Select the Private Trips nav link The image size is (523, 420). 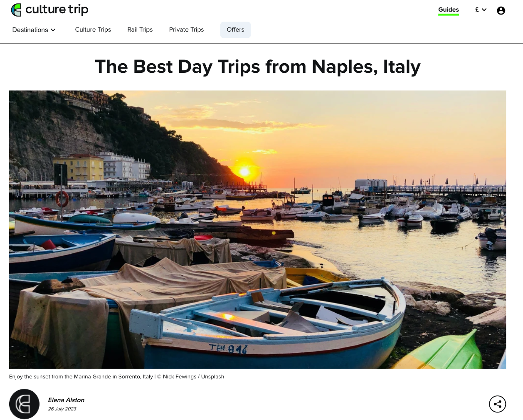186,30
